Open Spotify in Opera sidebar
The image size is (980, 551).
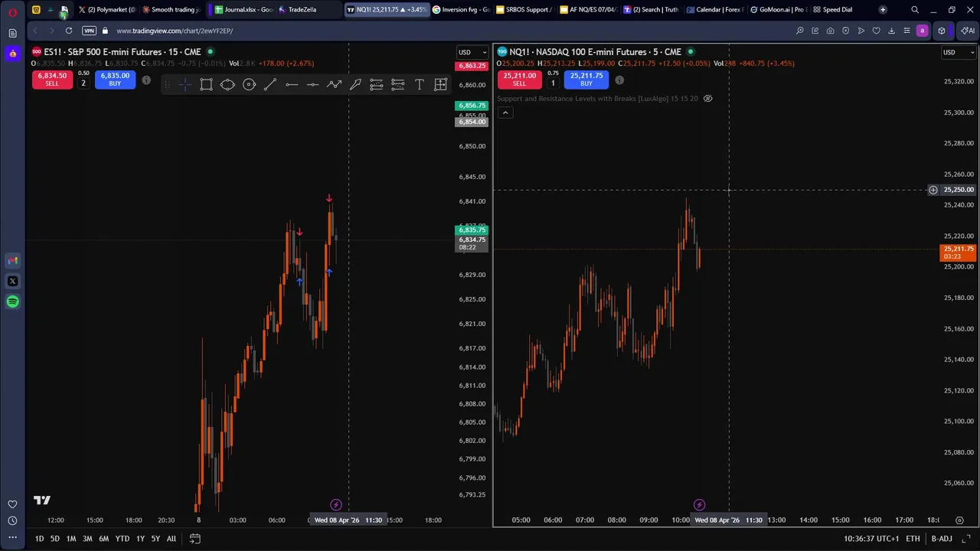pyautogui.click(x=12, y=302)
